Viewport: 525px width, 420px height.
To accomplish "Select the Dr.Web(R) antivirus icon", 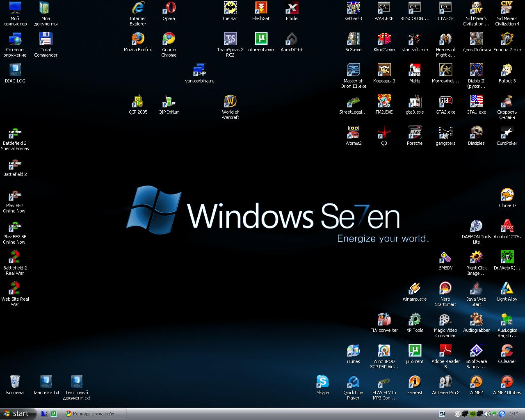I will coord(507,257).
